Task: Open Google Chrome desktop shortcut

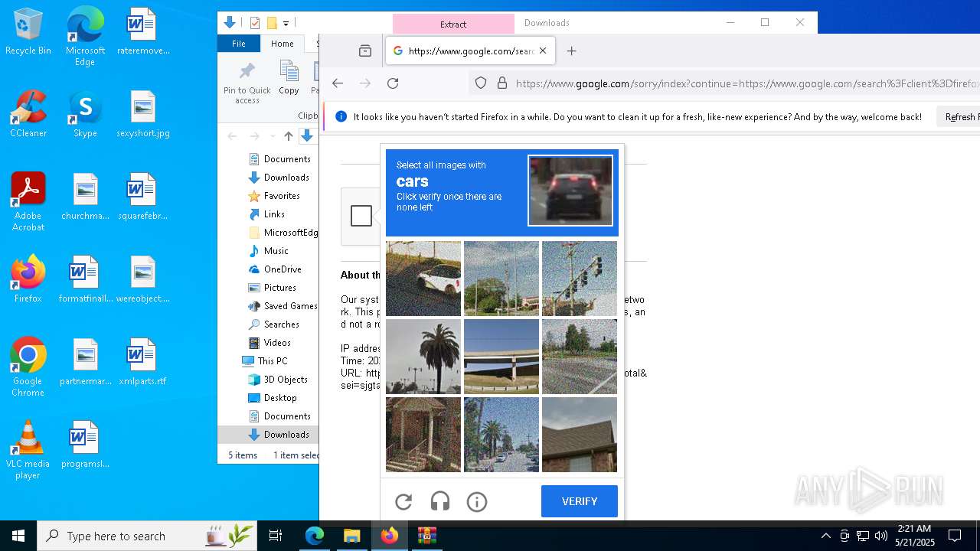Action: point(28,367)
